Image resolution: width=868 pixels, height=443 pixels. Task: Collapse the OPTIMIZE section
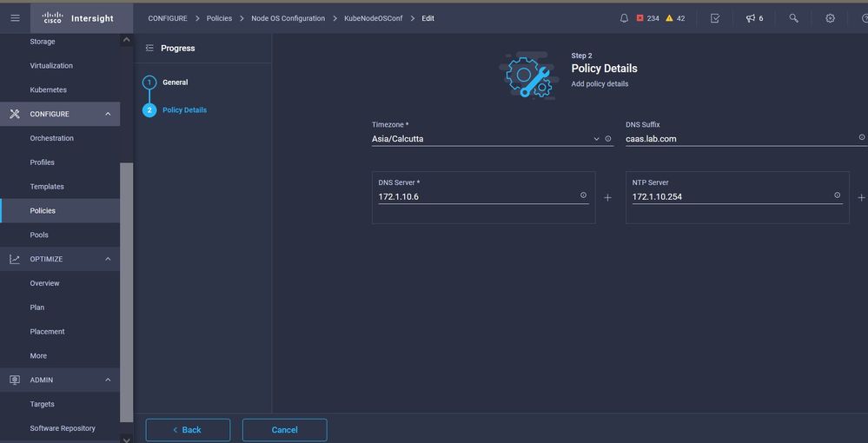pyautogui.click(x=108, y=259)
